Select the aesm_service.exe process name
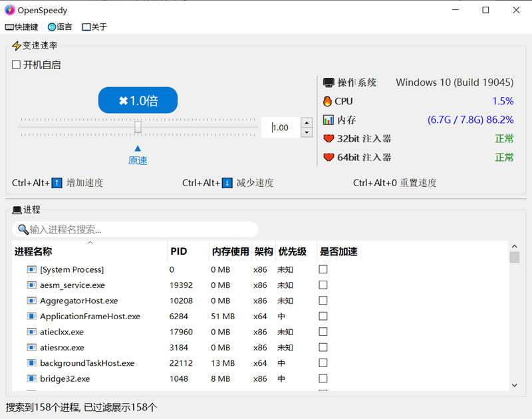This screenshot has height=419, width=532. click(x=72, y=285)
